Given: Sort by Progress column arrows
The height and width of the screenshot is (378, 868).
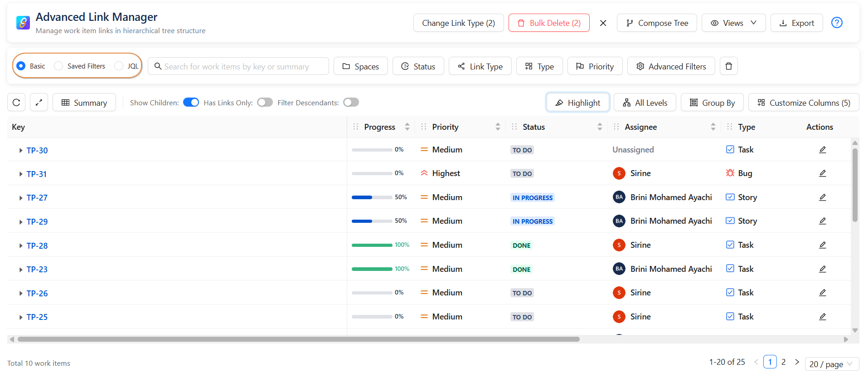Looking at the screenshot, I should click(x=407, y=127).
